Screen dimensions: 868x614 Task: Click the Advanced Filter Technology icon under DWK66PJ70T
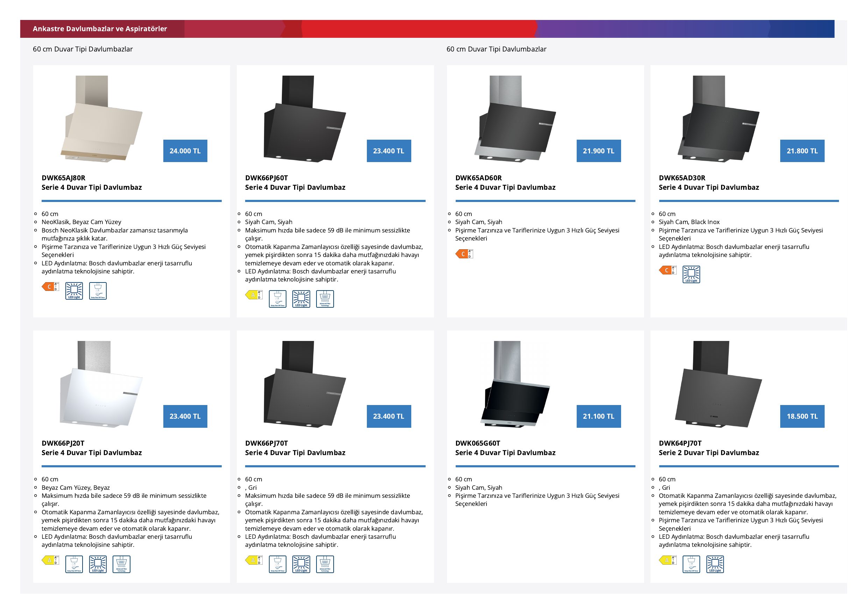[325, 564]
